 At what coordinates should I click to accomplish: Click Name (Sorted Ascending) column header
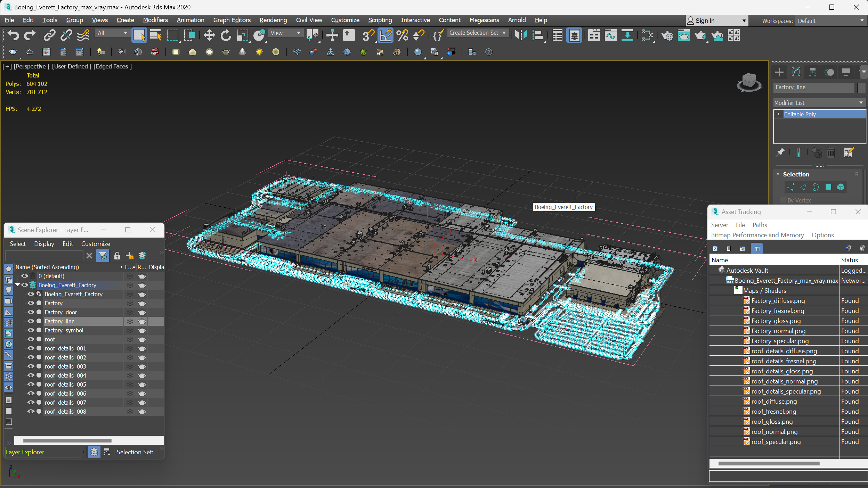pyautogui.click(x=69, y=267)
